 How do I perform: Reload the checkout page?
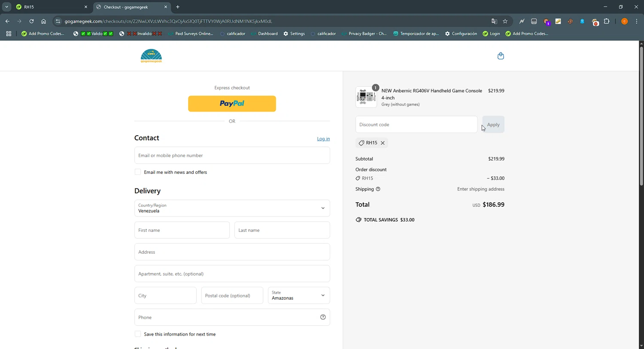[31, 21]
